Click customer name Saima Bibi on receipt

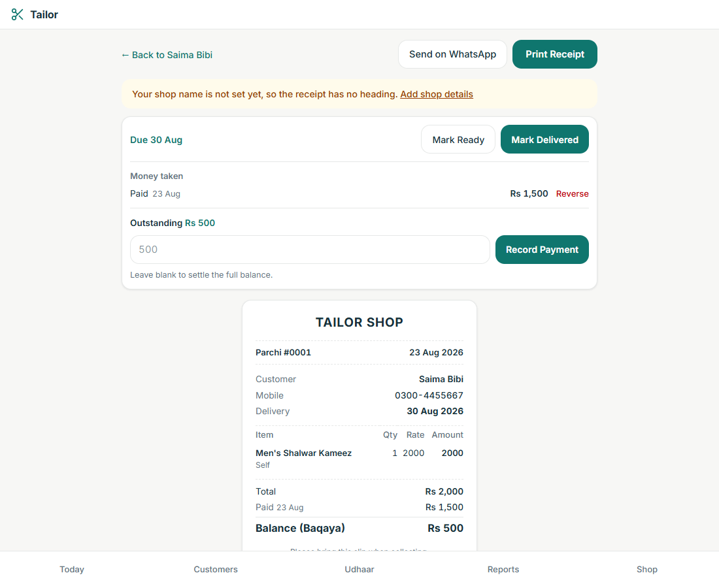(441, 379)
